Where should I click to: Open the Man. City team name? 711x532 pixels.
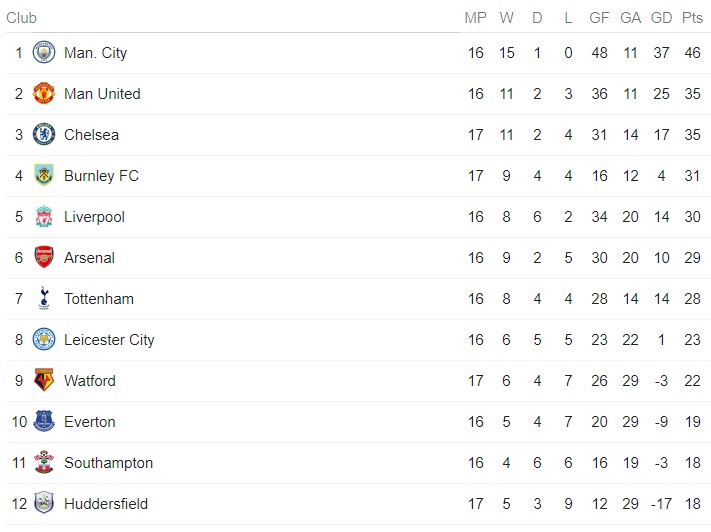tap(95, 52)
